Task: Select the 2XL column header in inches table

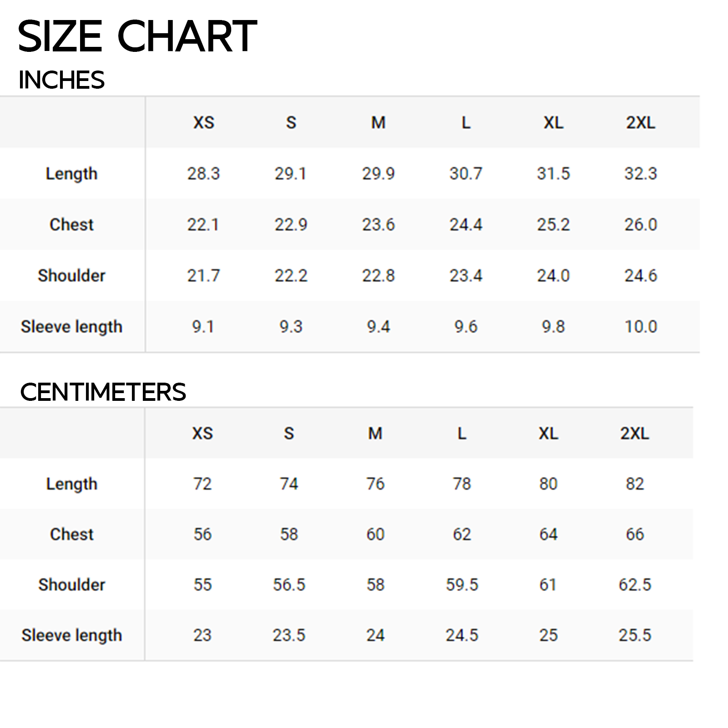Action: click(641, 122)
